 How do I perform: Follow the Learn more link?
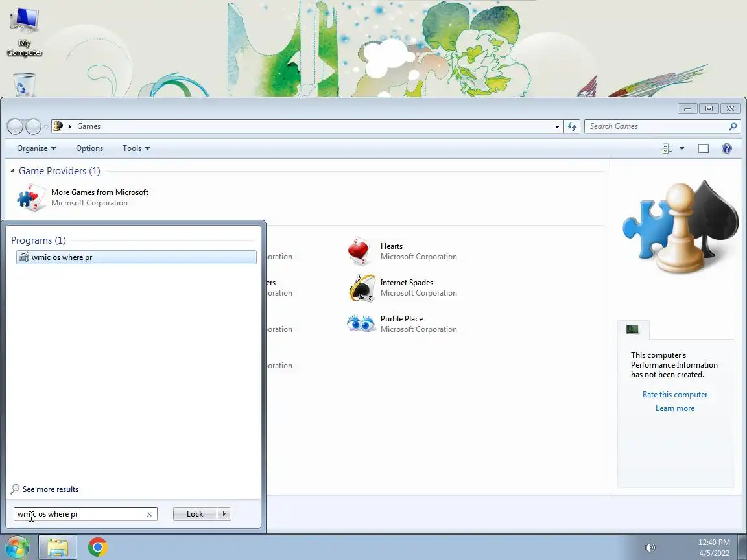coord(675,408)
